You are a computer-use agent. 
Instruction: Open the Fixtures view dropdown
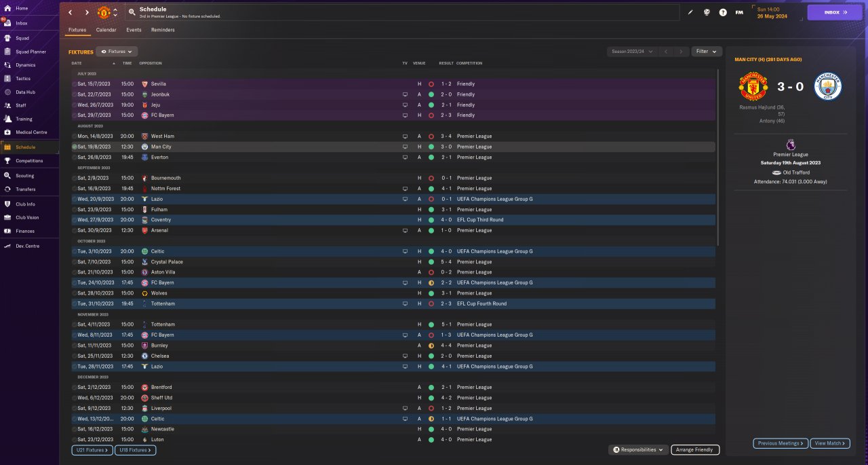point(117,52)
